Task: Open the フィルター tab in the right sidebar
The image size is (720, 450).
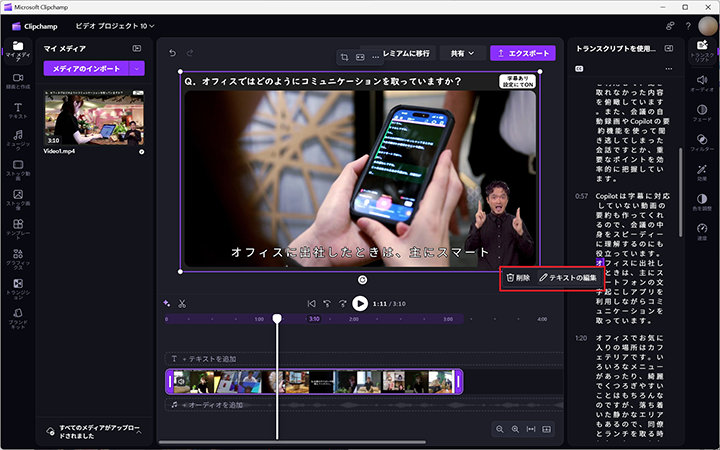Action: (702, 143)
